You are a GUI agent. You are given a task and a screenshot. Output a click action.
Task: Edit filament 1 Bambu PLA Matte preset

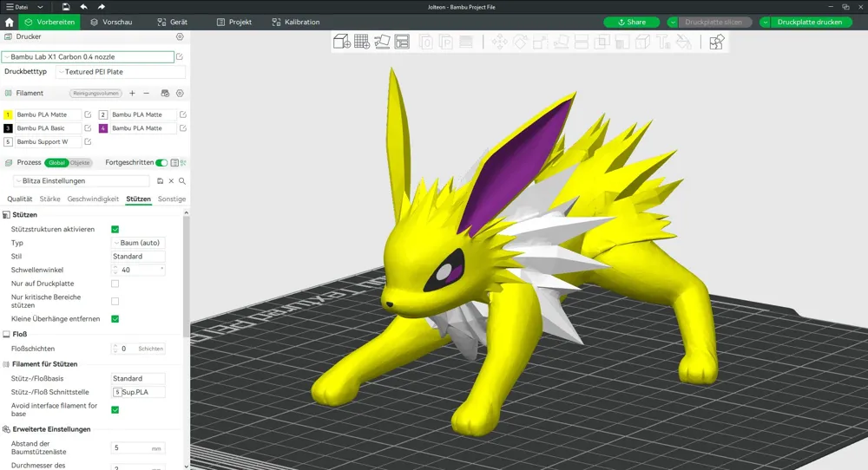(x=88, y=114)
